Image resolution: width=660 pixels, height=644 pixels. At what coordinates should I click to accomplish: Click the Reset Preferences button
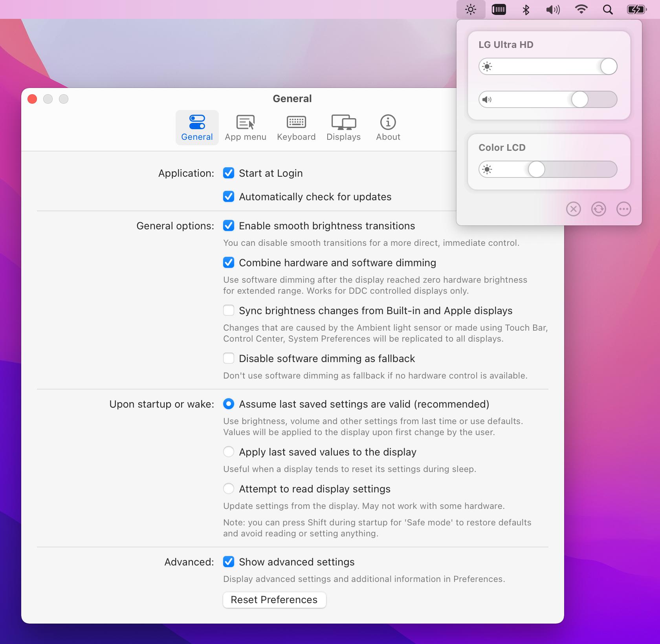[x=274, y=600]
